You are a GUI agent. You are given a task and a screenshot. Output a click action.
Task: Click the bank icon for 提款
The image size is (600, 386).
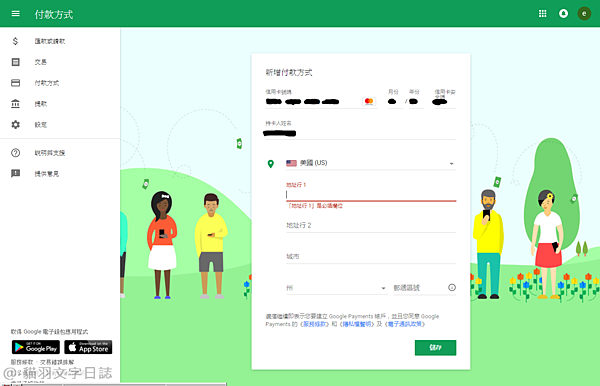[x=15, y=104]
